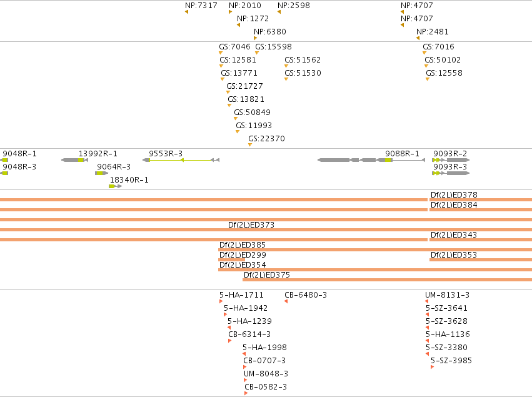532x397 pixels.
Task: Select the NP:2481 insertion marker
Action: click(x=418, y=38)
